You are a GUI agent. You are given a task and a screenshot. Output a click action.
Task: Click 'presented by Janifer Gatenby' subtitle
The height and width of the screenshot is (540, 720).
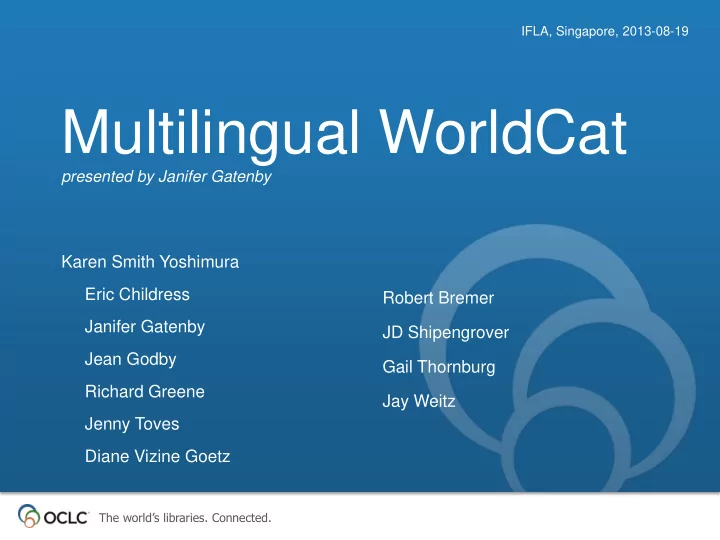(x=167, y=177)
